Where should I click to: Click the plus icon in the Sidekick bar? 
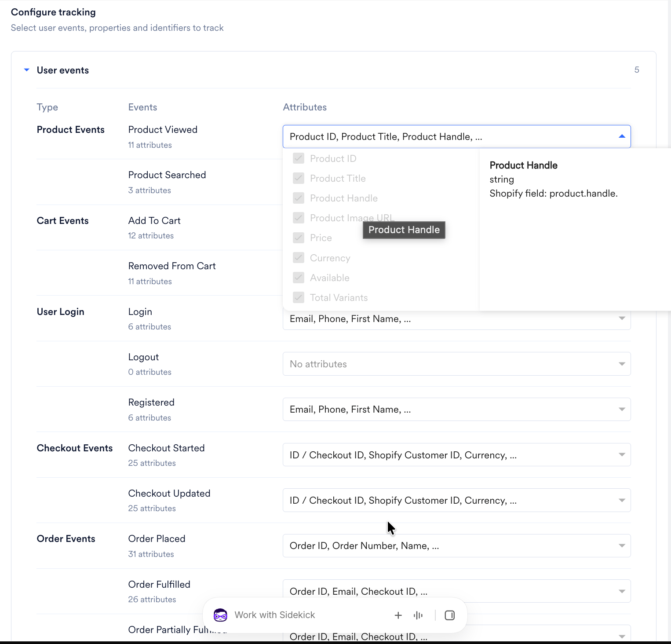point(398,615)
